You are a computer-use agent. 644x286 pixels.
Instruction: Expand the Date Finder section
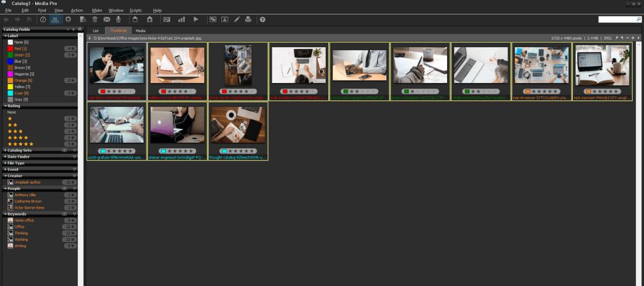(x=19, y=157)
